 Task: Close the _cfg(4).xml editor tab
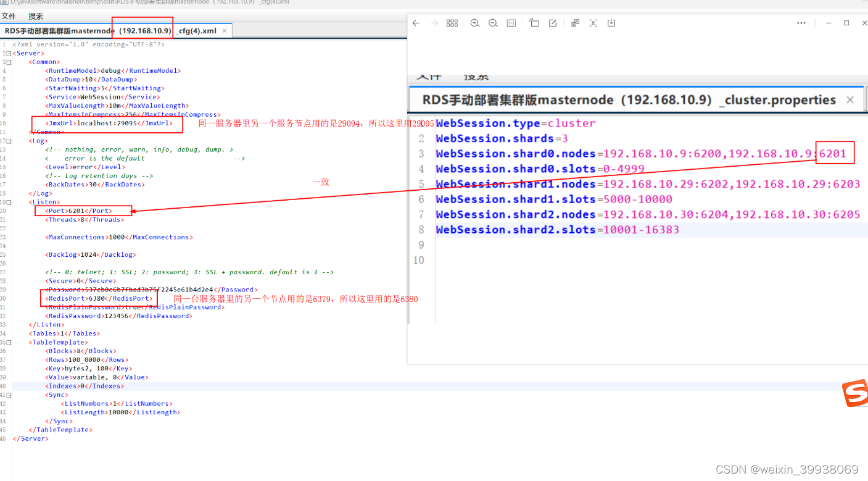point(225,30)
